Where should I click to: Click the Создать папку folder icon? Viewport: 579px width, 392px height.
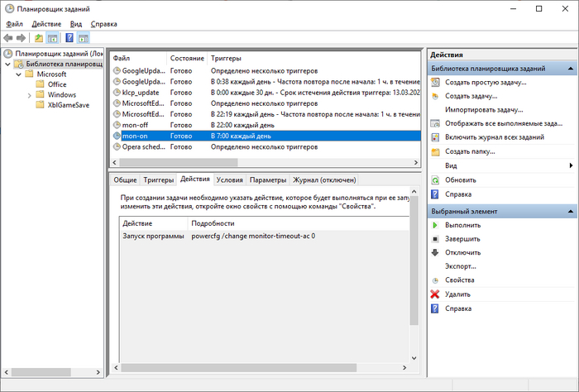[435, 151]
